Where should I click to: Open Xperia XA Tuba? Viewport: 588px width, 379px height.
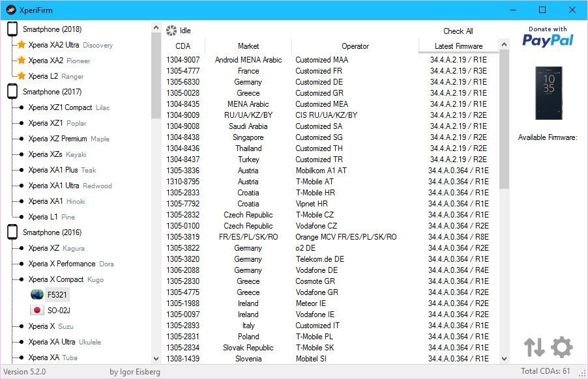pos(53,358)
